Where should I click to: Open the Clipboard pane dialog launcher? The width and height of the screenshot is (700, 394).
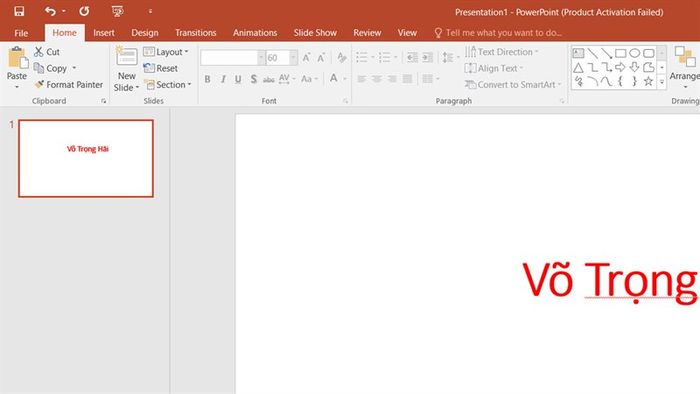pyautogui.click(x=104, y=101)
